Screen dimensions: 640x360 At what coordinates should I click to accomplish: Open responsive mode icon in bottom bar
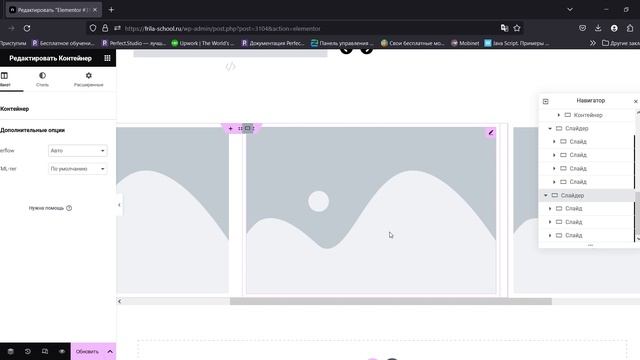45,351
